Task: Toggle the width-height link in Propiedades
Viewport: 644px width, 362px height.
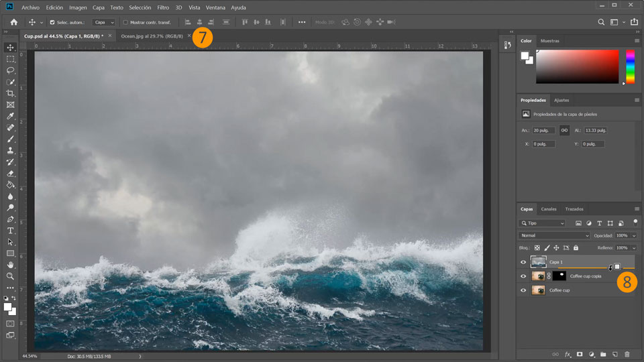Action: pyautogui.click(x=564, y=131)
